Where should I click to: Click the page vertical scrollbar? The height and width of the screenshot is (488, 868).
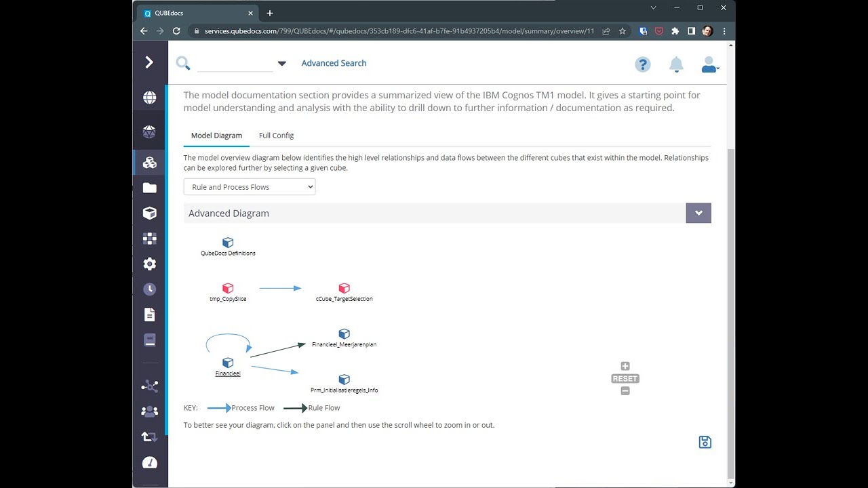click(730, 314)
